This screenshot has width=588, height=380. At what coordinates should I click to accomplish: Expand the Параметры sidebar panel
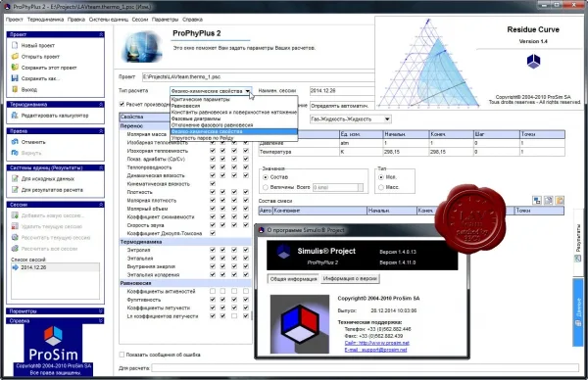tap(101, 311)
